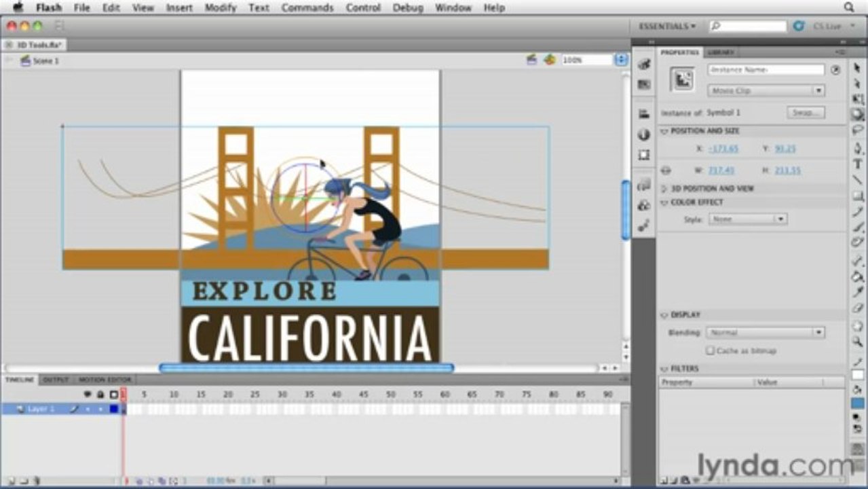Screen dimensions: 868x489
Task: Activate the Zoom magnifier tool
Action: click(858, 342)
